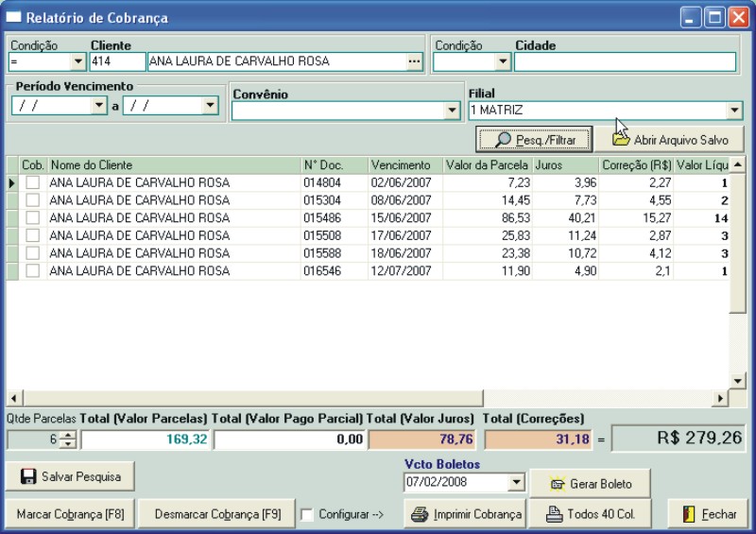Screen dimensions: 756x534
Task: Click the horizontal scroll left arrow
Action: [14, 398]
